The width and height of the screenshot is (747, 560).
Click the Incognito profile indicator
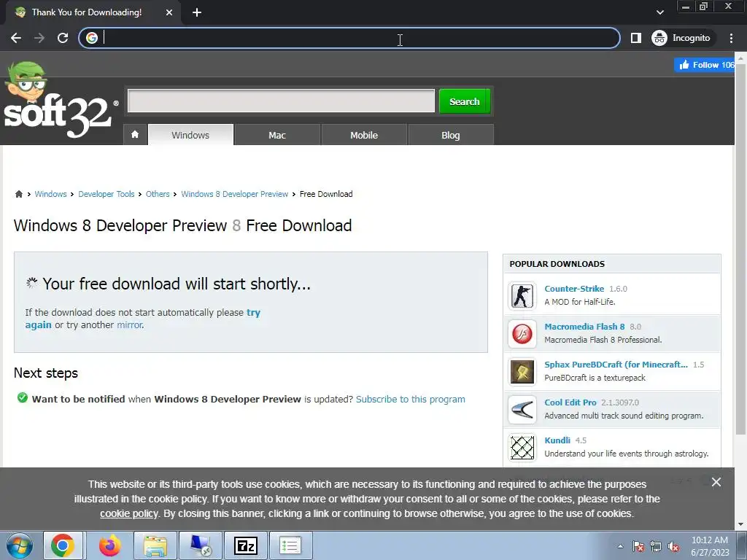[681, 38]
